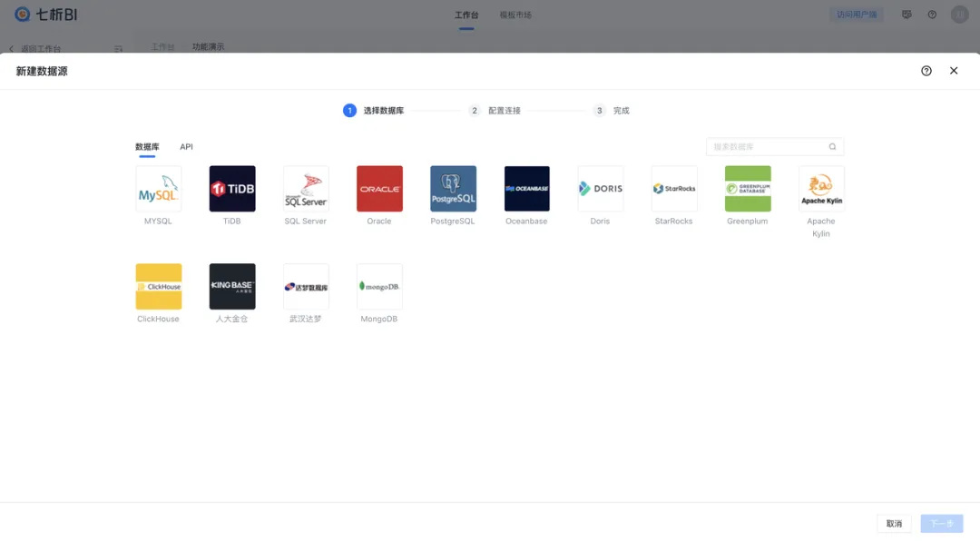The image size is (980, 542).
Task: Select the Oracle database tile
Action: coord(379,189)
